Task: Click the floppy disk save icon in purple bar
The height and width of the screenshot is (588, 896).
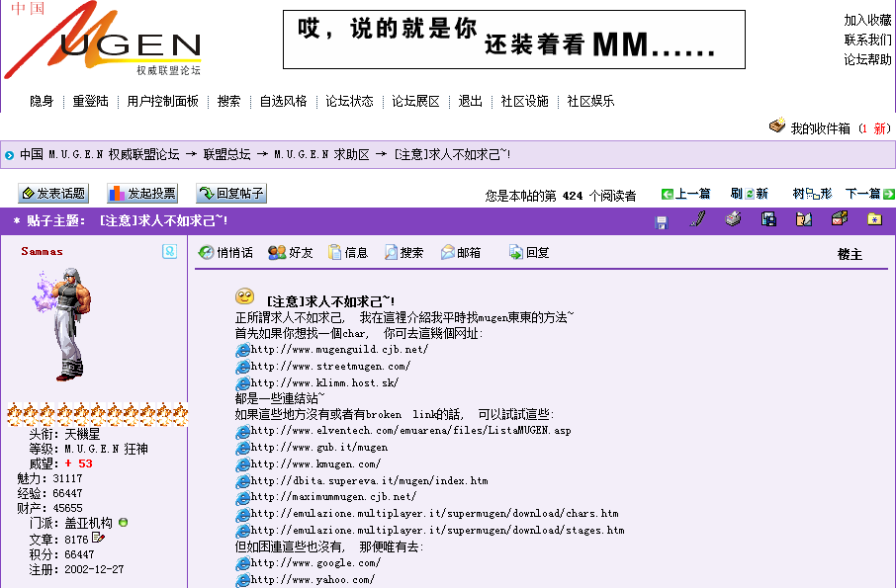Action: [x=661, y=221]
